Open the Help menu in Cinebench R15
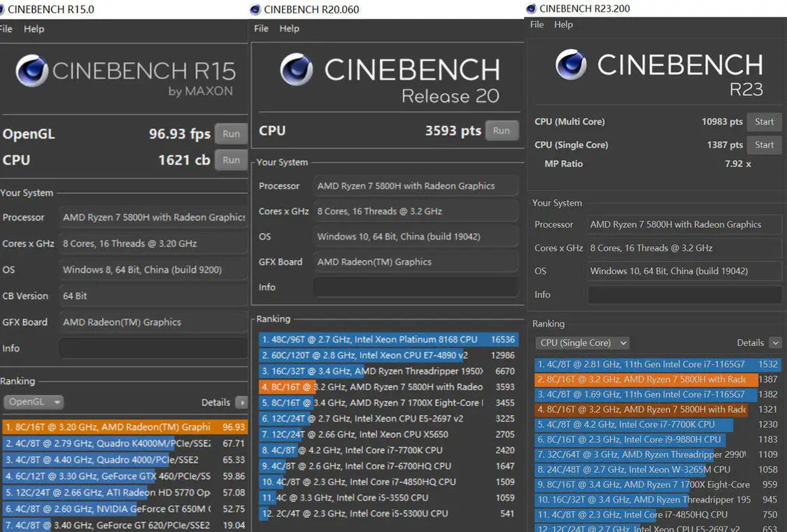Image resolution: width=787 pixels, height=532 pixels. pyautogui.click(x=34, y=29)
